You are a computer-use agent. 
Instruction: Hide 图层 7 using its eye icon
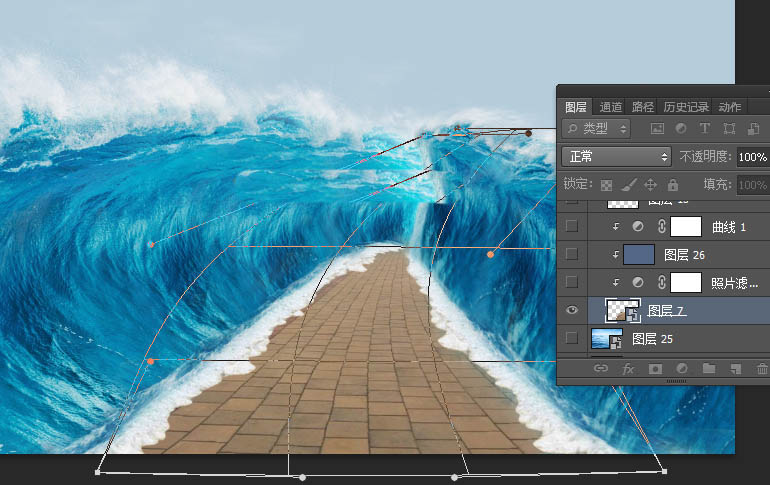click(572, 310)
